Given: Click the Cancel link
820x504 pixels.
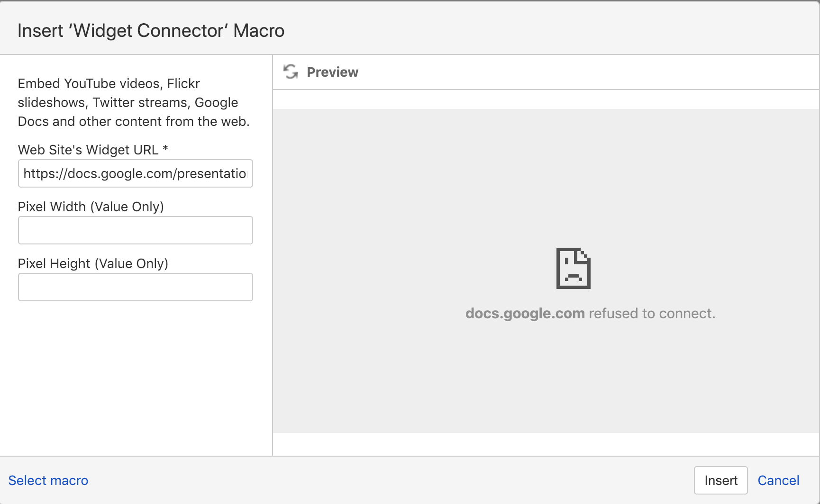Looking at the screenshot, I should pyautogui.click(x=779, y=480).
